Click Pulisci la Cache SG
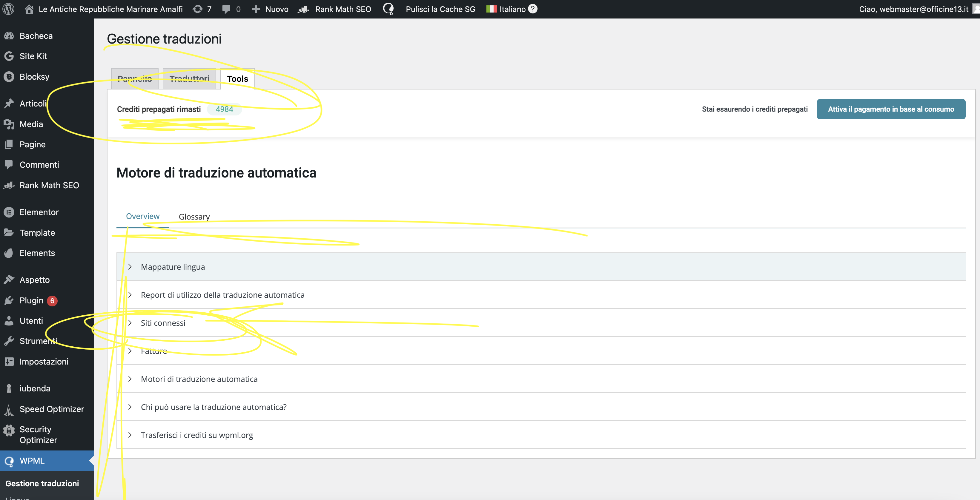Screen dimensions: 980x500 (440, 9)
